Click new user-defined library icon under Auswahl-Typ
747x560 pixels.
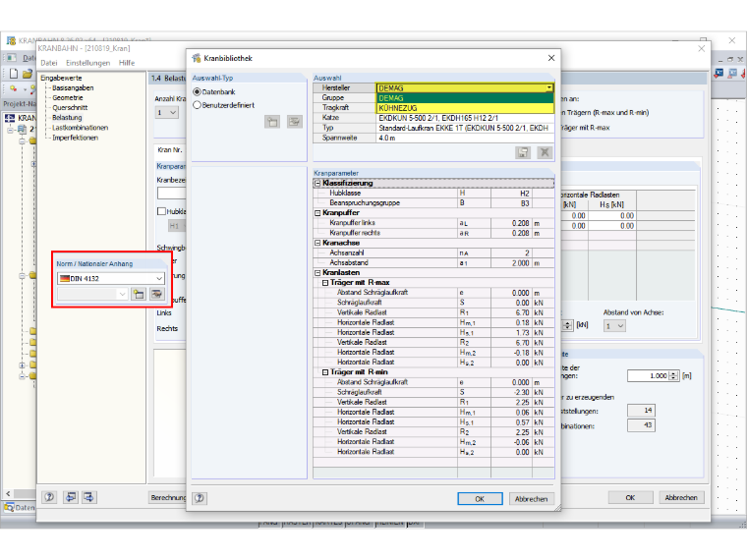tap(272, 122)
